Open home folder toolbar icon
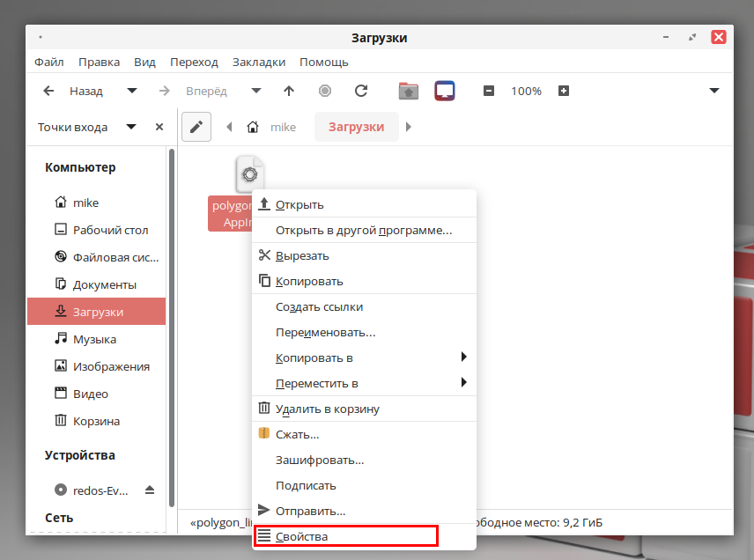Viewport: 754px width, 560px height. click(408, 91)
